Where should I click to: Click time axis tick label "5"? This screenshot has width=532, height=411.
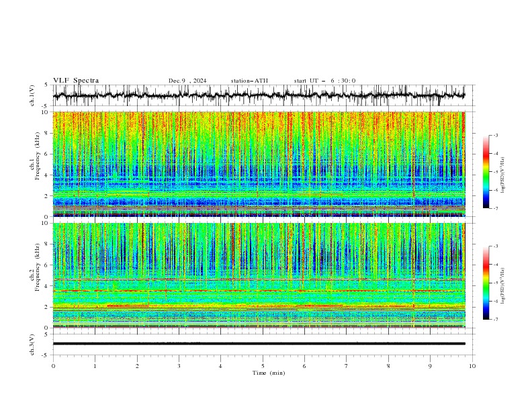pyautogui.click(x=263, y=366)
